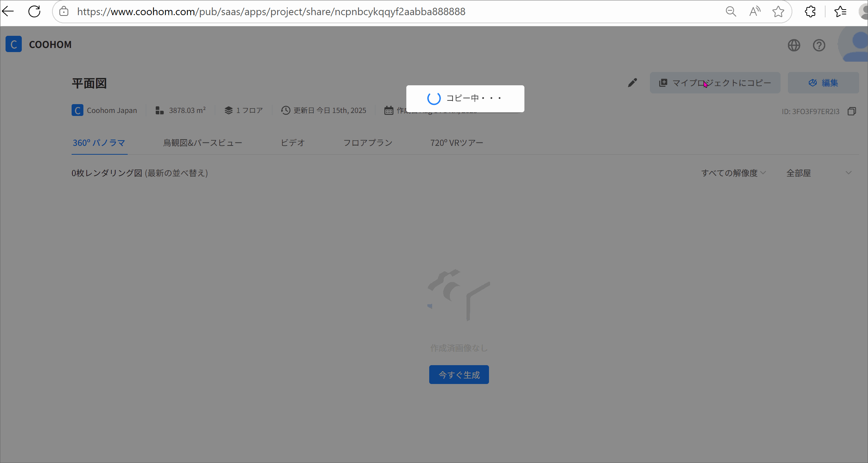Screen dimensions: 868x463
Task: Click the Coohom Japan author name
Action: click(112, 110)
